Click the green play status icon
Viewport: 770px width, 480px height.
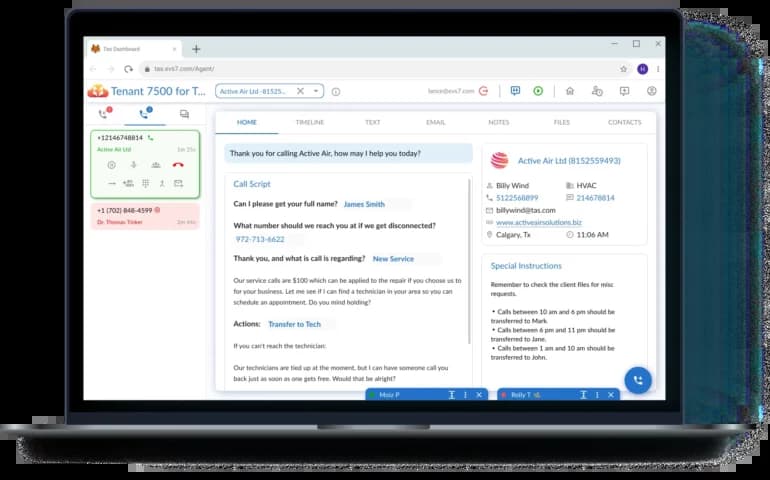pyautogui.click(x=538, y=91)
